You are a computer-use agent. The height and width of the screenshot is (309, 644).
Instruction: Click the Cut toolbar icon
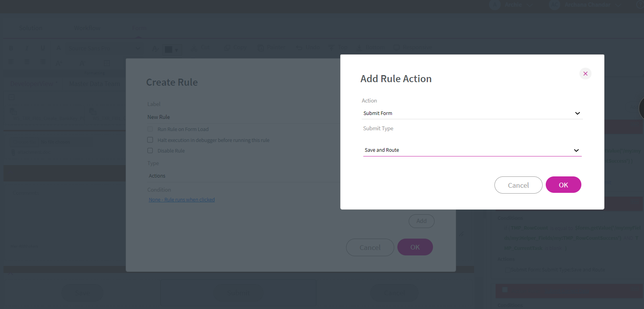200,48
